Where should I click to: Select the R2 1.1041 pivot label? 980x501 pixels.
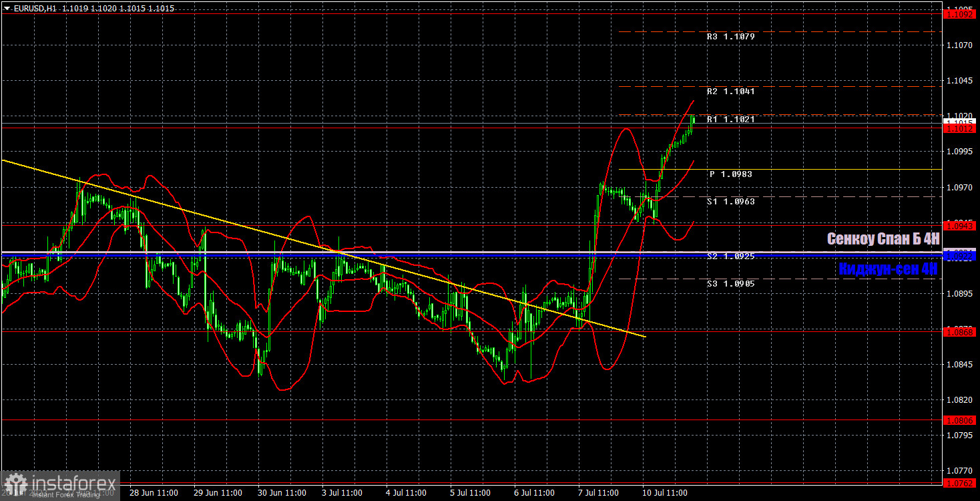[x=731, y=92]
